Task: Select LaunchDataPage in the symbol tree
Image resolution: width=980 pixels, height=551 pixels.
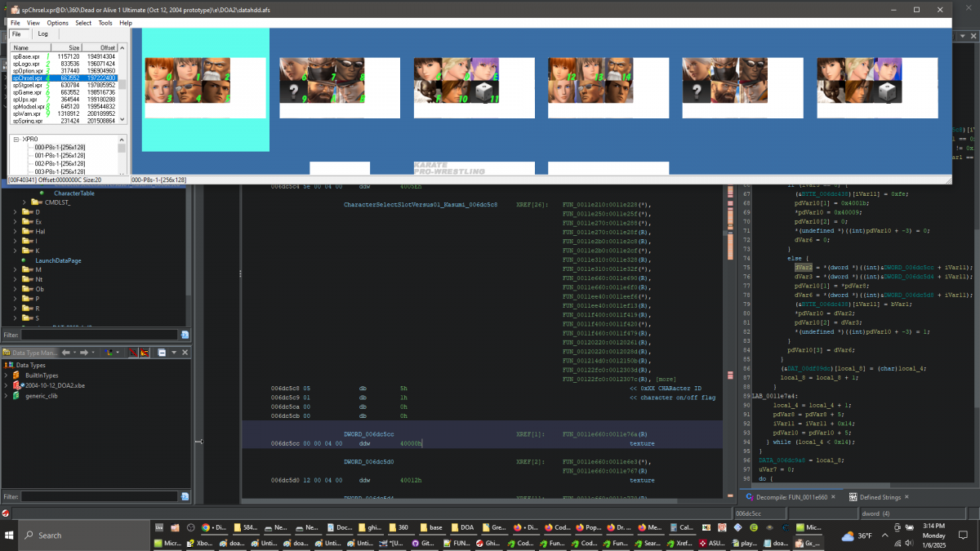Action: [58, 260]
